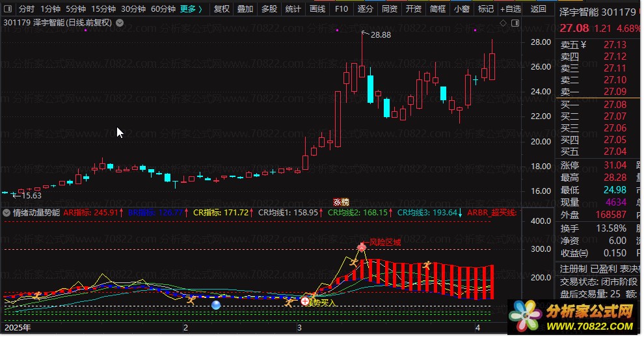The image size is (644, 337).
Task: Click the 返回 button
Action: [538, 9]
